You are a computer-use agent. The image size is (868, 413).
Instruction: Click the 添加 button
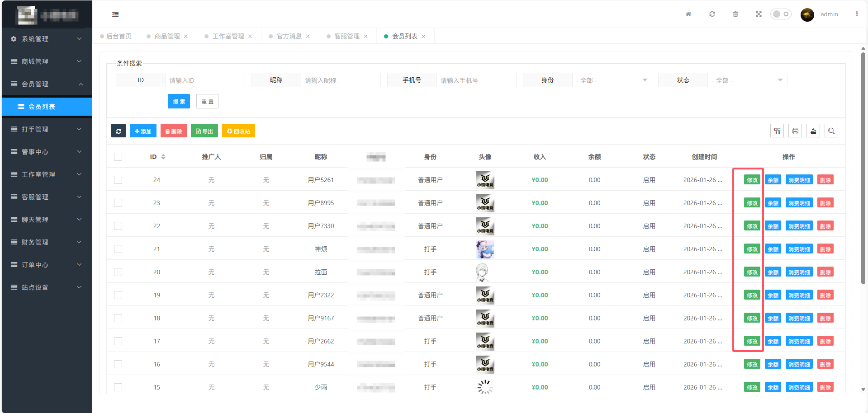click(143, 131)
